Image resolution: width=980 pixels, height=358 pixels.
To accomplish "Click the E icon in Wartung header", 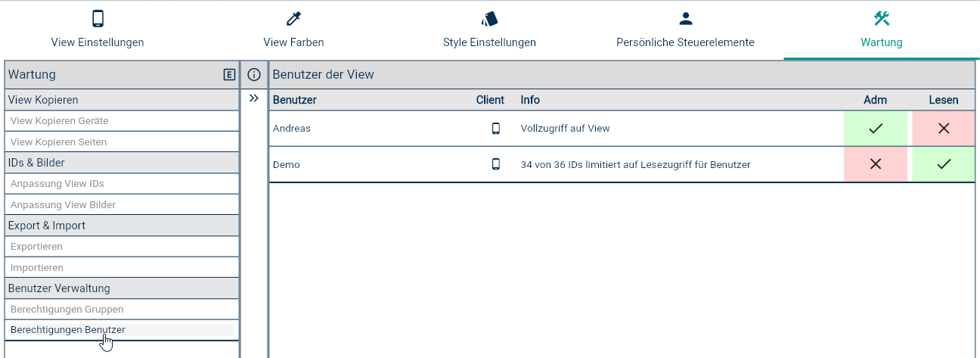I will 230,74.
